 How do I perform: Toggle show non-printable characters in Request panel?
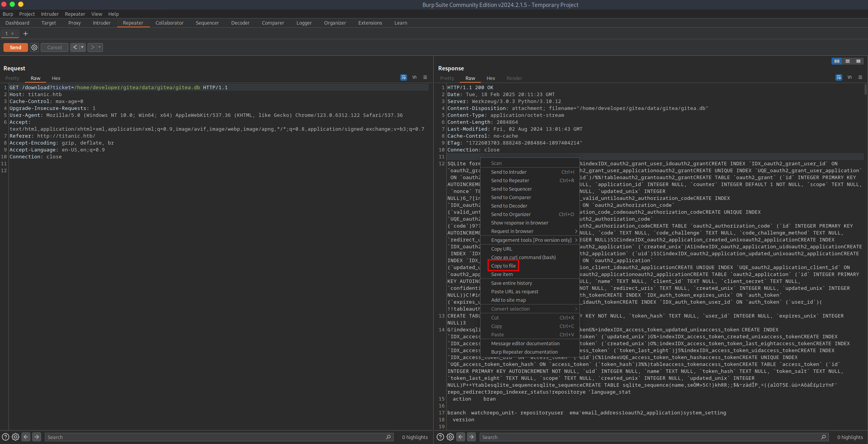point(414,77)
